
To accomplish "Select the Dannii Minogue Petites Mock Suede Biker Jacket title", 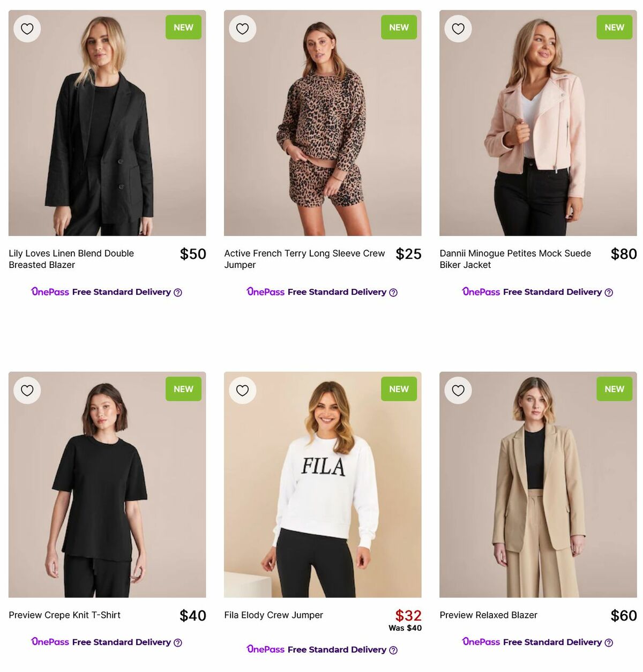I will click(x=515, y=259).
